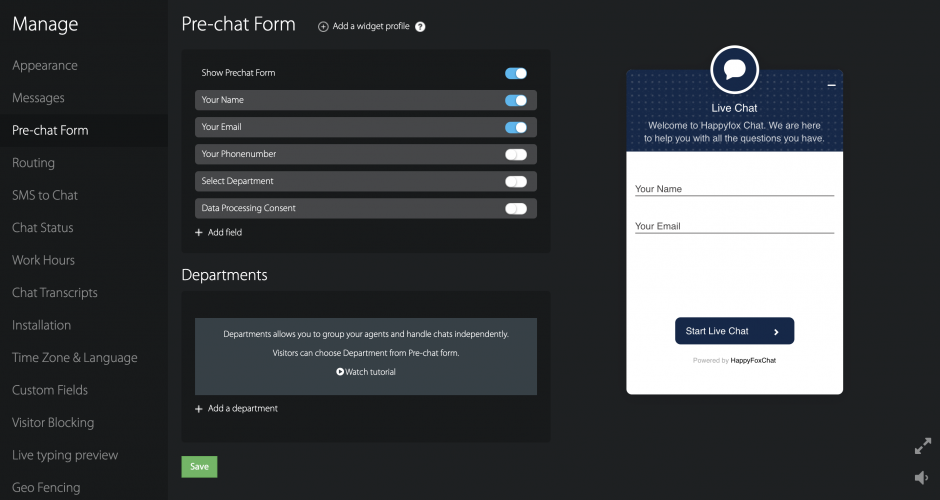Click the help question mark icon
940x500 pixels.
[x=420, y=27]
